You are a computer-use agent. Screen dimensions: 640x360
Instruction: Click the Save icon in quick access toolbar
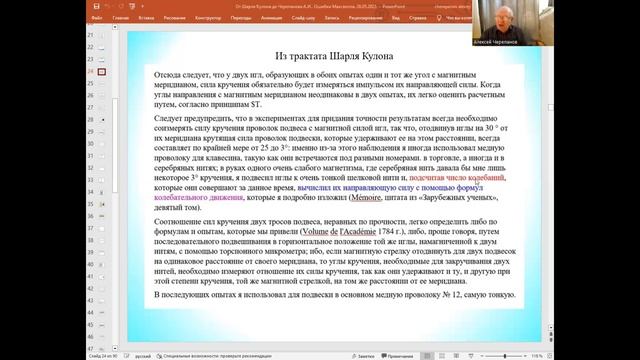coord(96,6)
